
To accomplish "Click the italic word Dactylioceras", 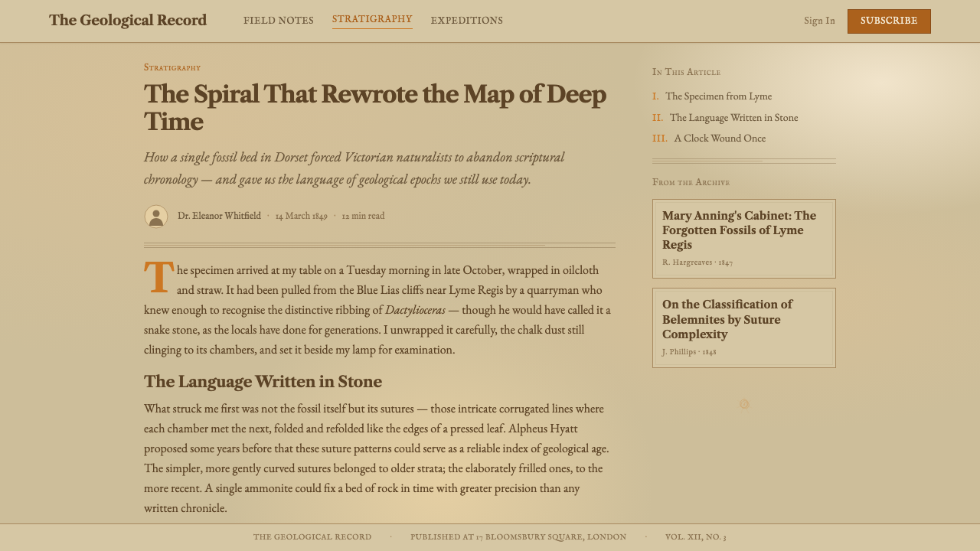I will click(x=415, y=310).
